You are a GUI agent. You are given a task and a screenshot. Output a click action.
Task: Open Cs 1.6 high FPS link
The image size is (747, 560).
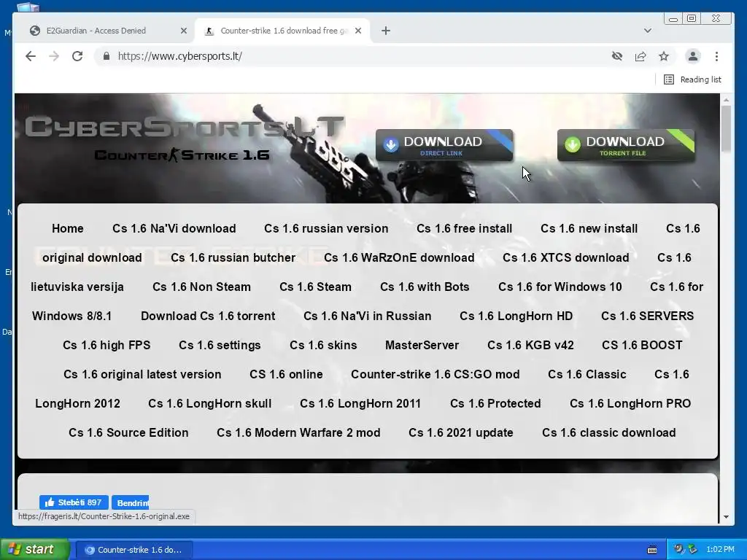pyautogui.click(x=107, y=345)
